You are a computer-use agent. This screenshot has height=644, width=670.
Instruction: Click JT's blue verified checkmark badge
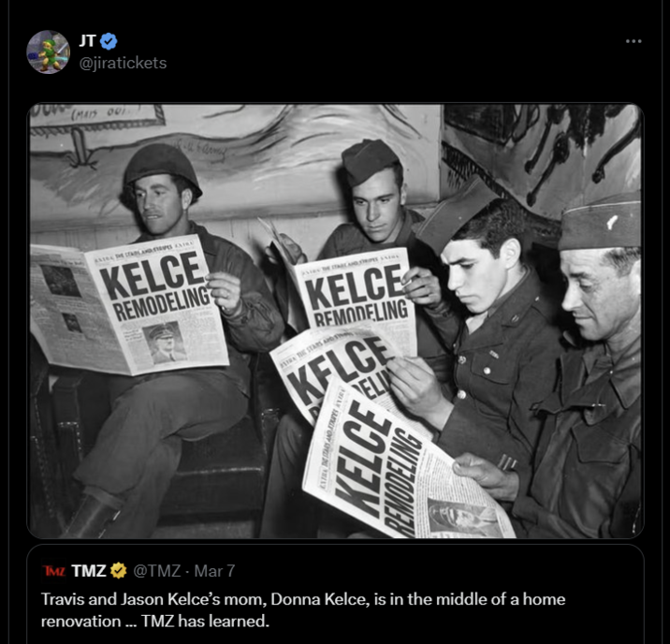tap(109, 41)
